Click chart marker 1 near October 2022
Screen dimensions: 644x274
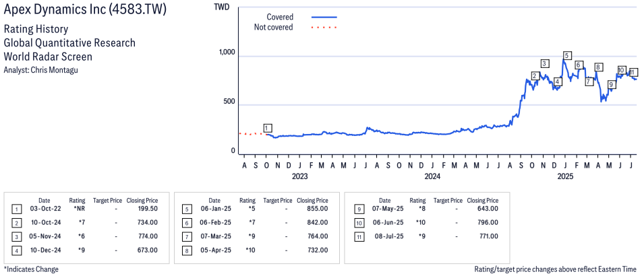[x=268, y=127]
